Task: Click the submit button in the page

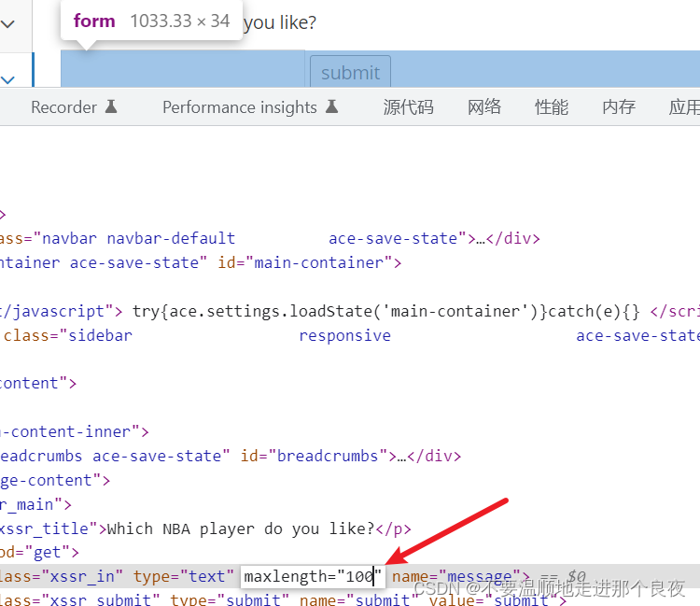Action: [x=350, y=72]
